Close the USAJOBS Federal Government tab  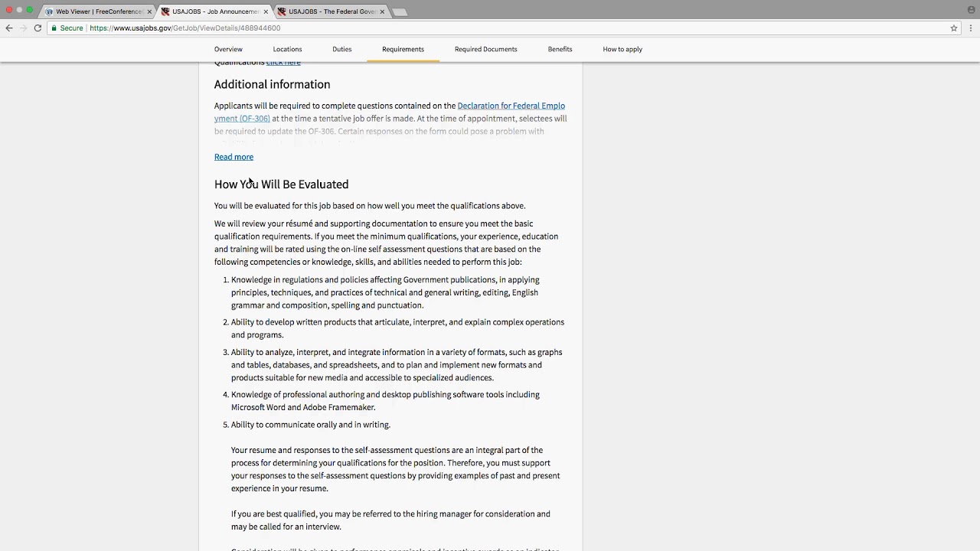[382, 11]
